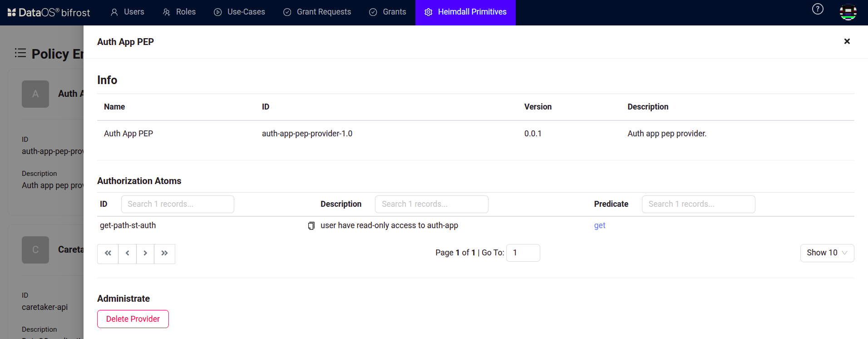Click the Version column header
The height and width of the screenshot is (339, 868).
pos(538,107)
